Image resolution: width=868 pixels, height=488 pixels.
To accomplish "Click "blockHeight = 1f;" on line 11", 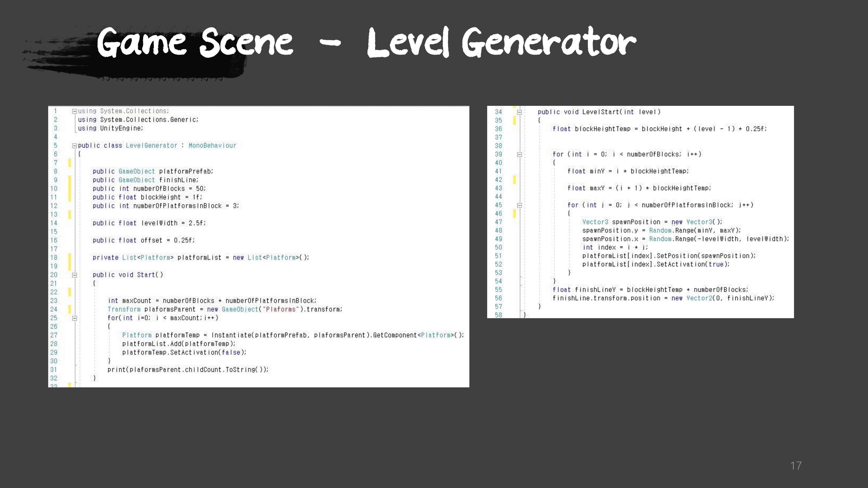I will [x=171, y=197].
